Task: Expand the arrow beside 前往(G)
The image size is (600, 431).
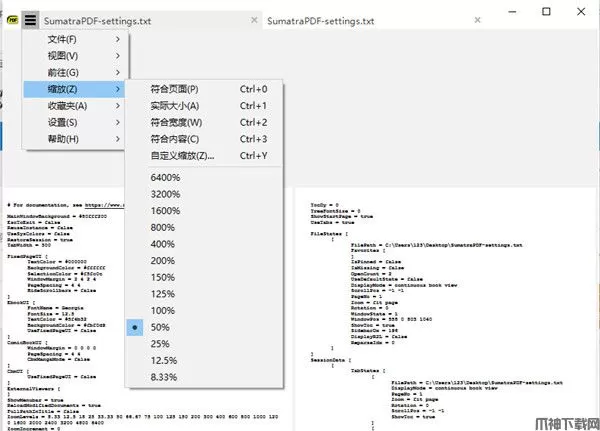Action: tap(117, 72)
